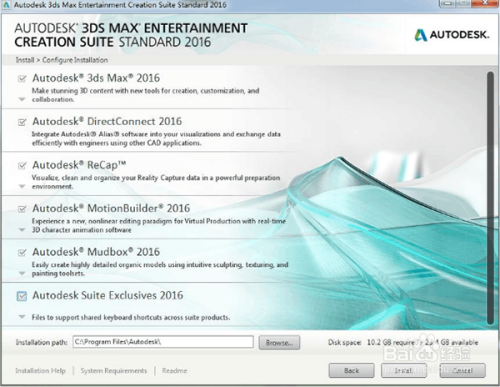Uncheck Autodesk 3ds Max 2016 checkbox
This screenshot has width=500, height=387.
pyautogui.click(x=22, y=79)
